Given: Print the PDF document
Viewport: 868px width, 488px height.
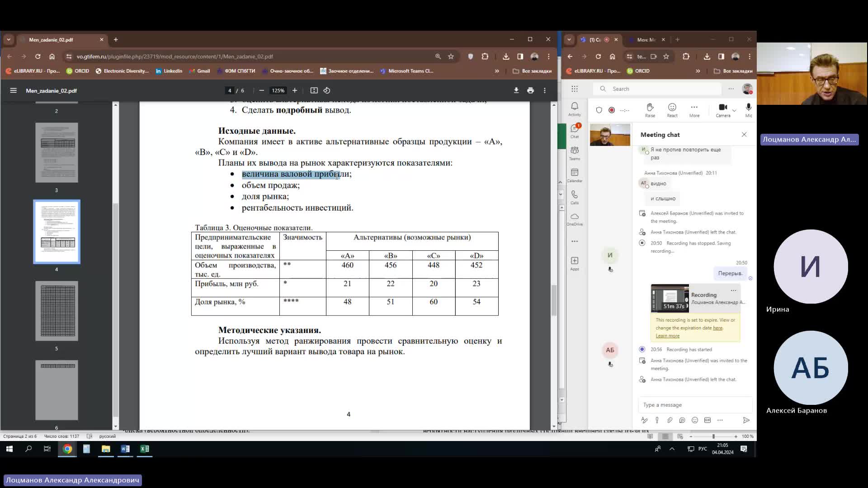Looking at the screenshot, I should coord(530,90).
